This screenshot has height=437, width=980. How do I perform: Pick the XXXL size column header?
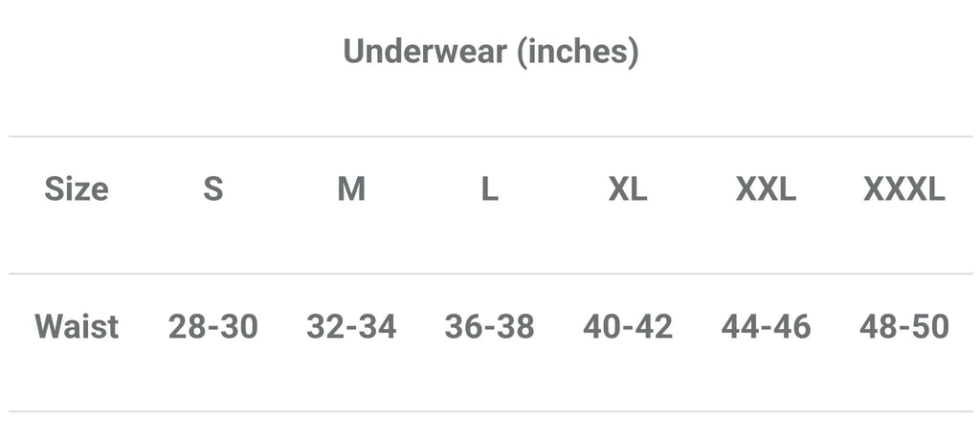(903, 189)
